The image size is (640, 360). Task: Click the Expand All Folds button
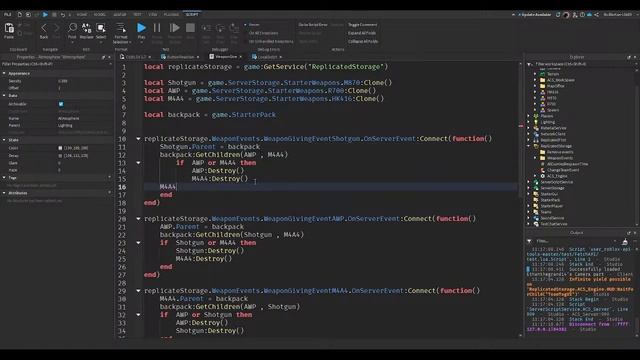tap(362, 33)
